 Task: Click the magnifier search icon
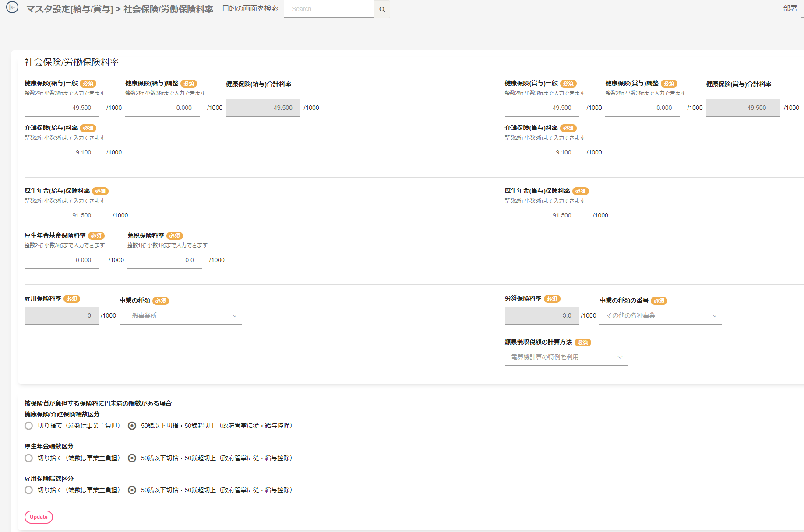click(x=382, y=9)
